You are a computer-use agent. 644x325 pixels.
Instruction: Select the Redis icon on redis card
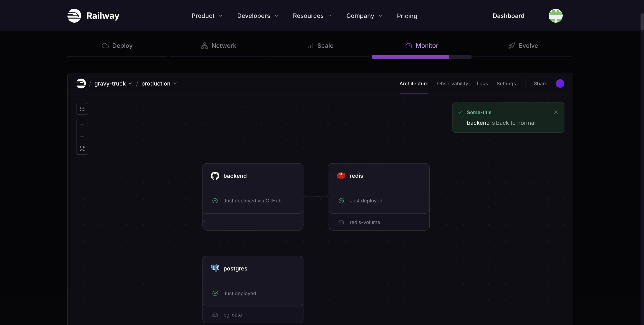pos(341,176)
